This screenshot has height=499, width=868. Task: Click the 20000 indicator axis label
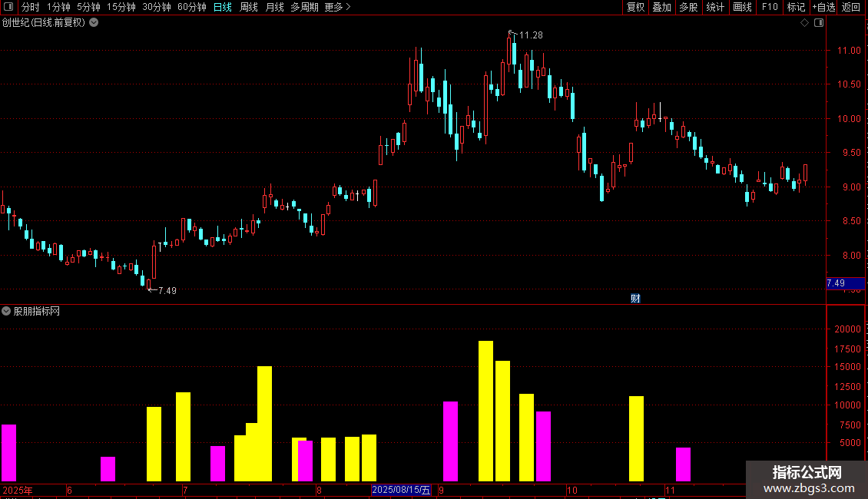click(x=847, y=329)
